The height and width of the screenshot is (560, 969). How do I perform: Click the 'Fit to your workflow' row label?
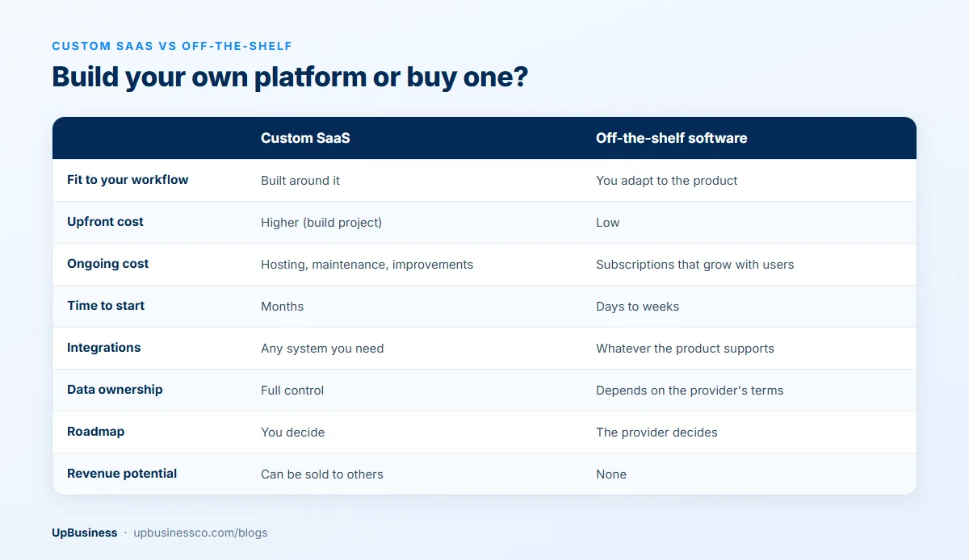(x=128, y=180)
